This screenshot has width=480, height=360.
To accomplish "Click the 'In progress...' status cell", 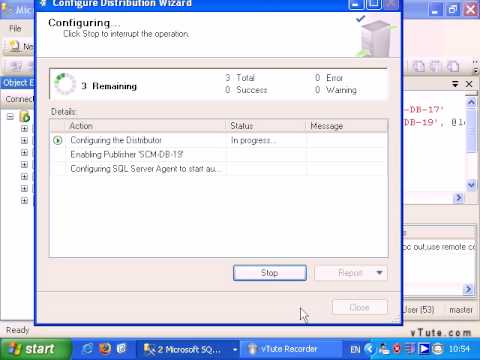I will (253, 140).
